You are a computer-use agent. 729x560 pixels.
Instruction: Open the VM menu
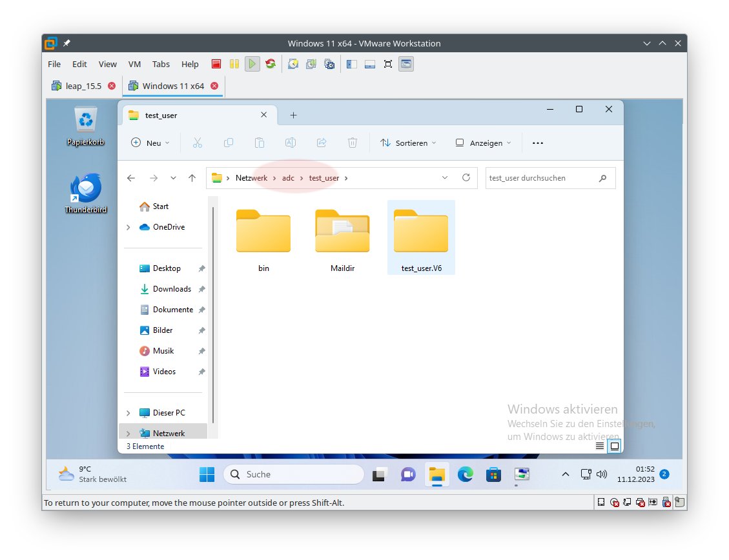click(134, 64)
